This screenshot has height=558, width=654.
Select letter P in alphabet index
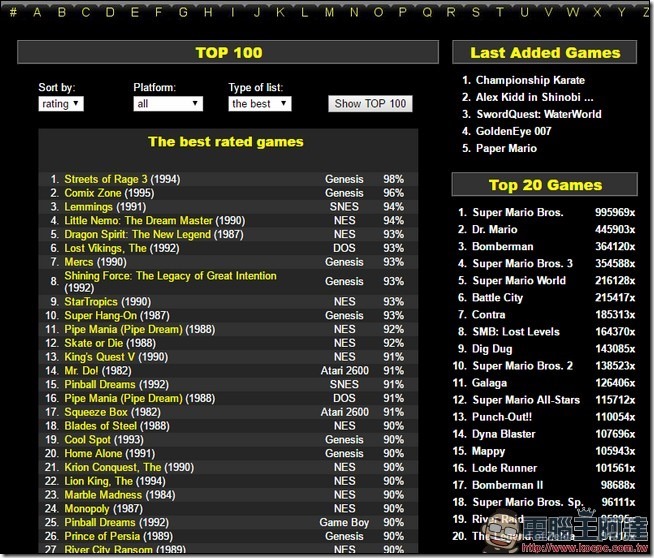pyautogui.click(x=402, y=12)
